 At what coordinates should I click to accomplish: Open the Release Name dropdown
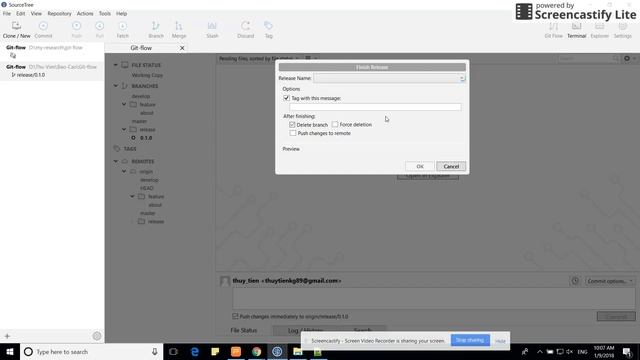(x=462, y=78)
